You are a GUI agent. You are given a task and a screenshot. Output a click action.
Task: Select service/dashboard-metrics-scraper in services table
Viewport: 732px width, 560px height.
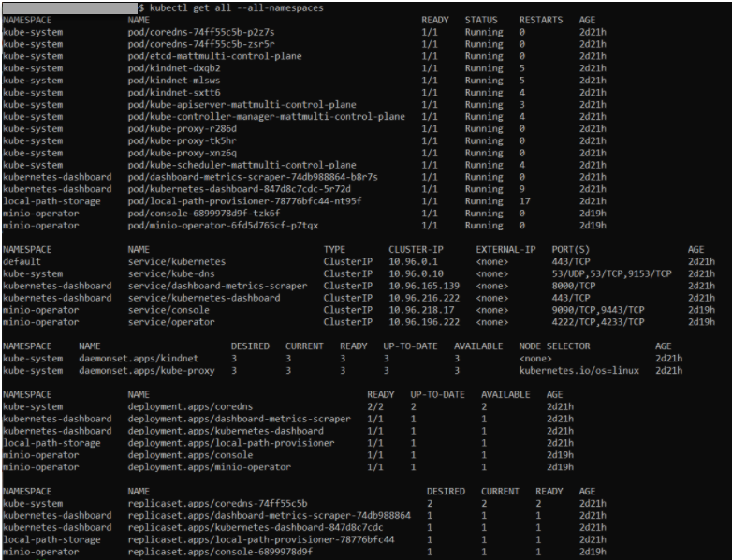217,286
